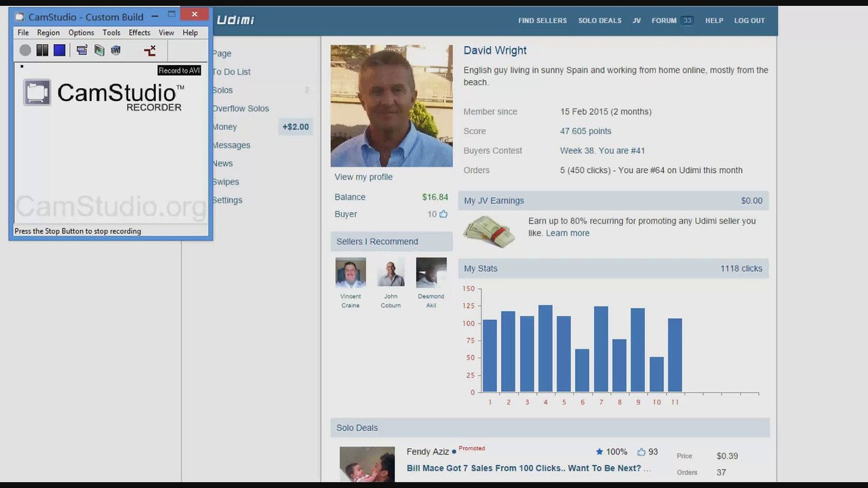The image size is (868, 488).
Task: Open HELP in the Udimi header
Action: (x=714, y=21)
